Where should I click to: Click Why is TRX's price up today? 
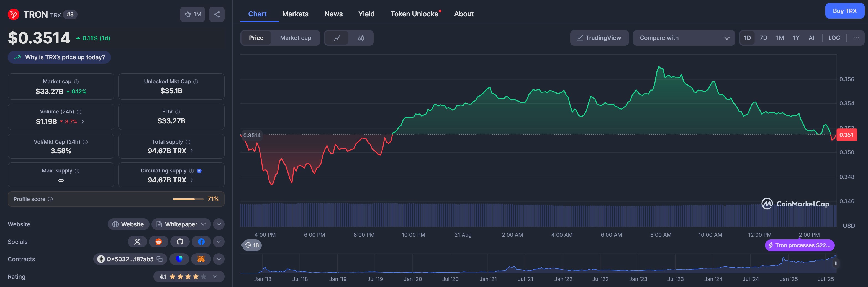pos(59,57)
